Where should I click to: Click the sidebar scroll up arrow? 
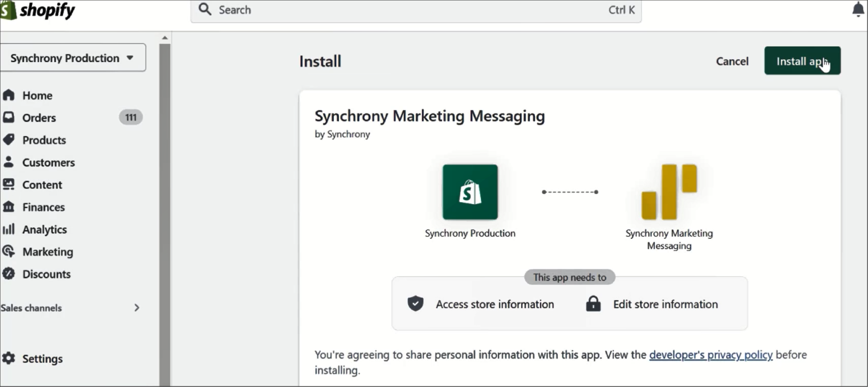point(164,38)
